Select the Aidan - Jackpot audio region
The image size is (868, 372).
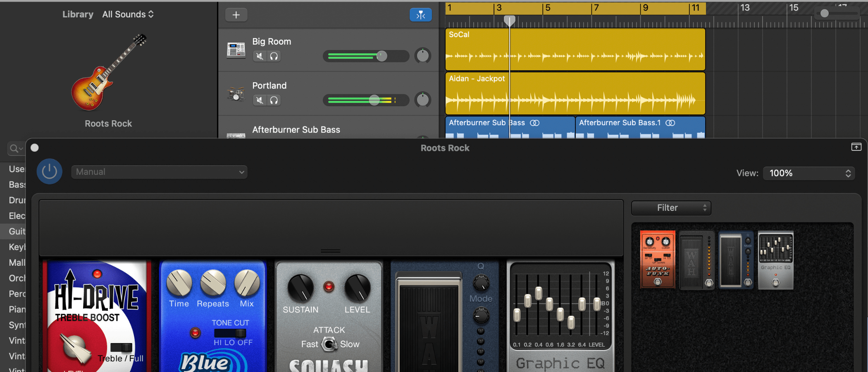575,93
